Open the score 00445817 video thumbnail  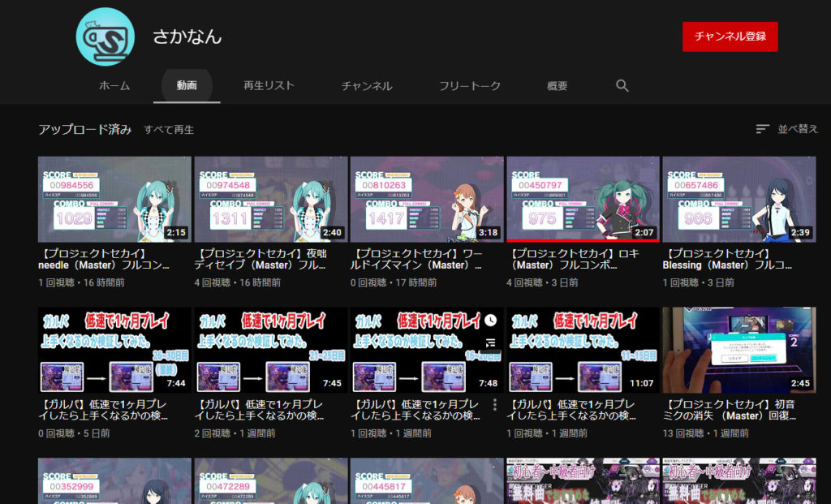coord(427,481)
